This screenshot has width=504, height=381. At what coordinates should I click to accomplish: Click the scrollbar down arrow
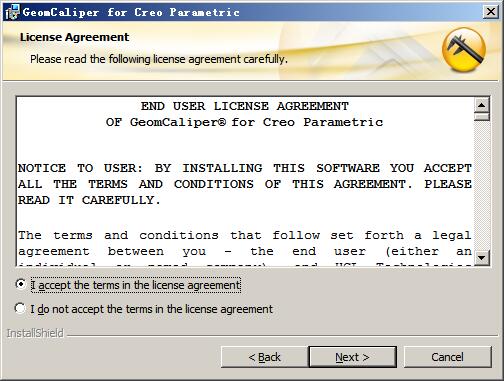pyautogui.click(x=481, y=258)
